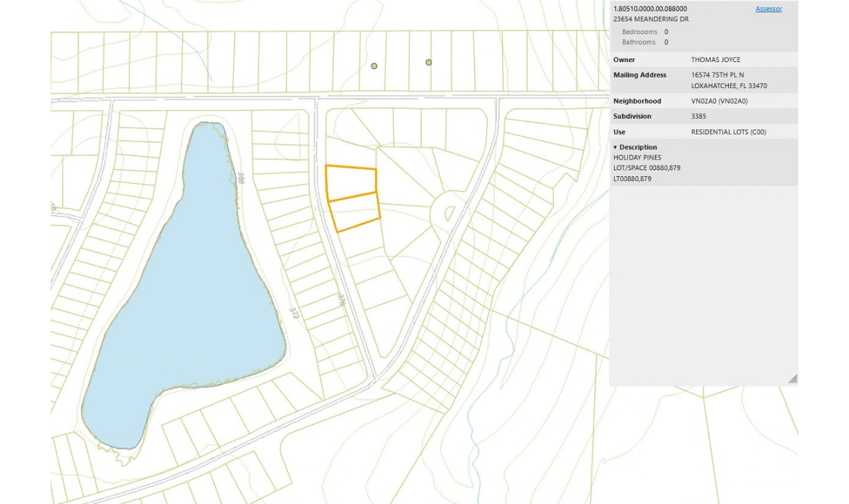Click parcel number 1.80510.0000.00.088000
The image size is (849, 504).
coord(650,9)
